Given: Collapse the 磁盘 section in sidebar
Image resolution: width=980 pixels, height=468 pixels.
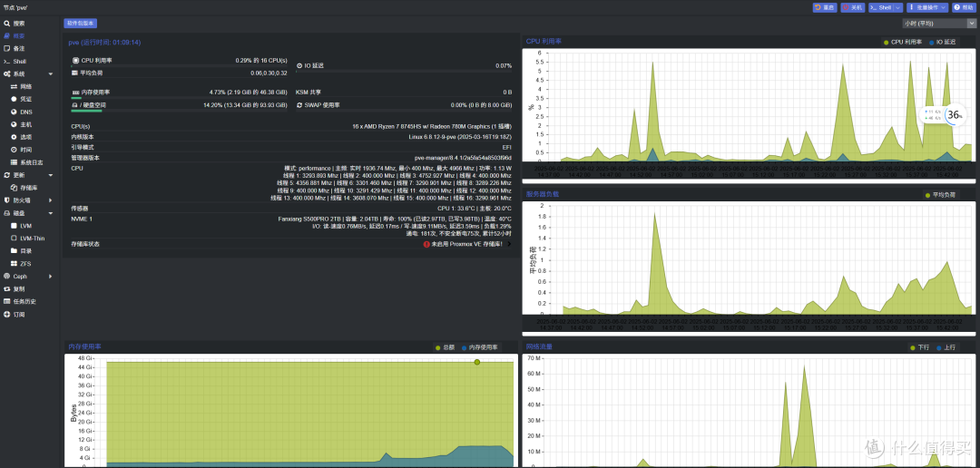Looking at the screenshot, I should [x=51, y=213].
